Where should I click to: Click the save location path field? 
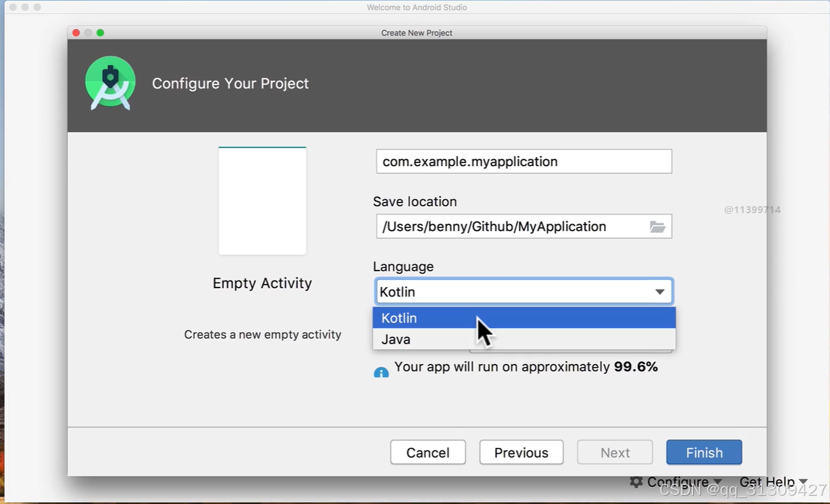click(509, 226)
